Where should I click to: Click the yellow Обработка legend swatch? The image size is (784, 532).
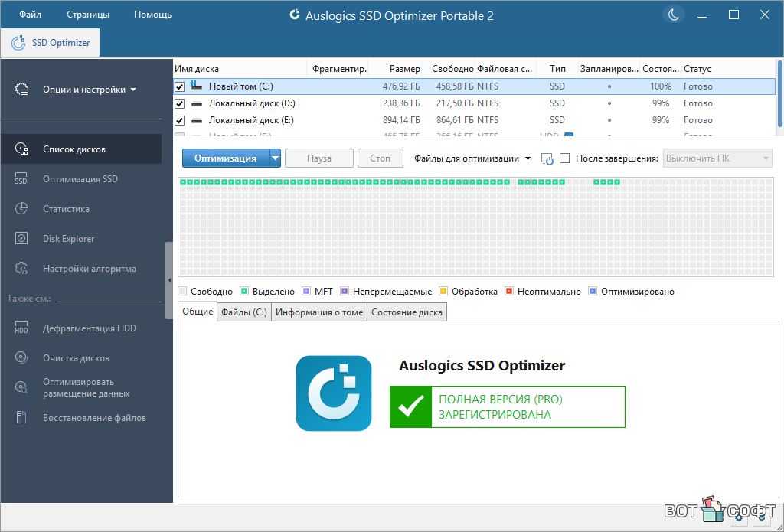point(443,291)
